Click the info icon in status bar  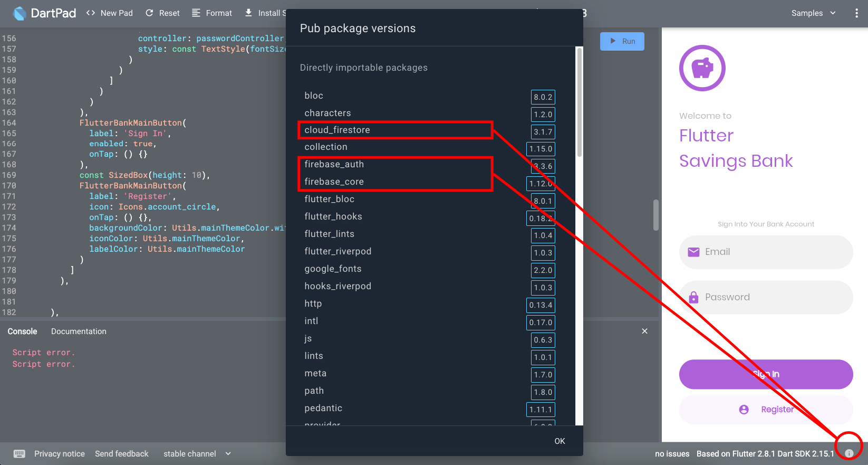(x=849, y=453)
